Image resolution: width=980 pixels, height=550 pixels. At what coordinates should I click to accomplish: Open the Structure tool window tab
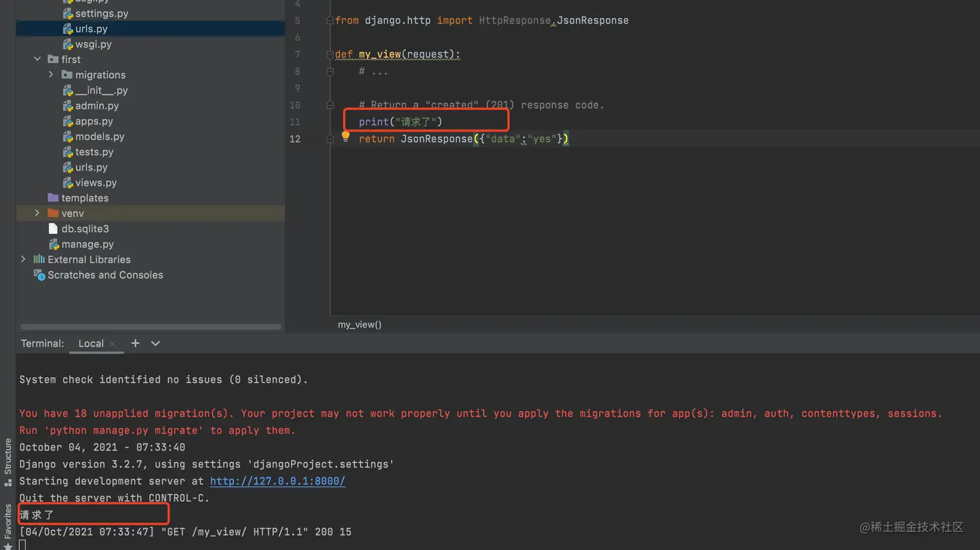click(8, 461)
